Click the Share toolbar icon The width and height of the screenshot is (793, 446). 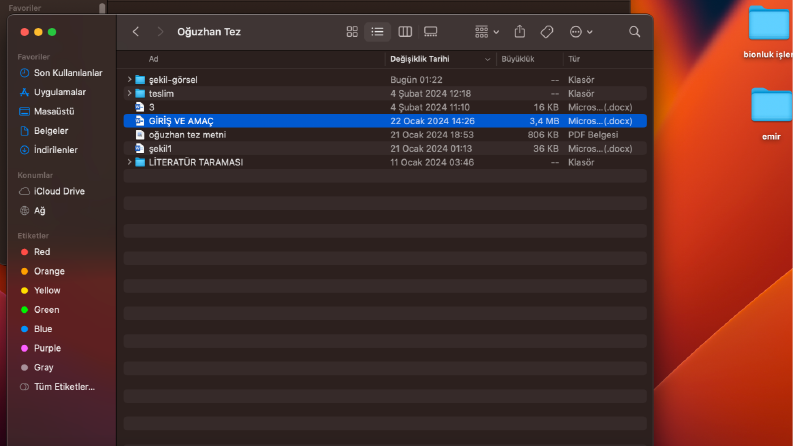pyautogui.click(x=519, y=31)
